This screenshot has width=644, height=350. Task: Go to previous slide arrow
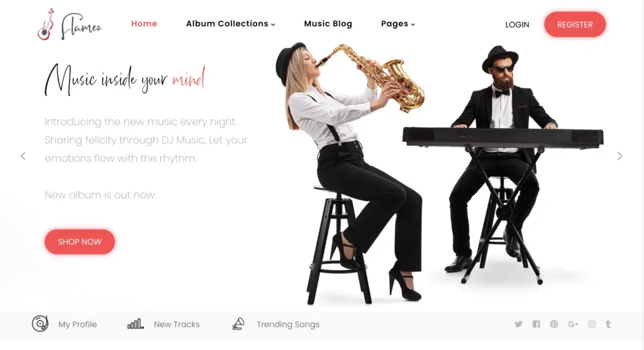click(x=23, y=156)
